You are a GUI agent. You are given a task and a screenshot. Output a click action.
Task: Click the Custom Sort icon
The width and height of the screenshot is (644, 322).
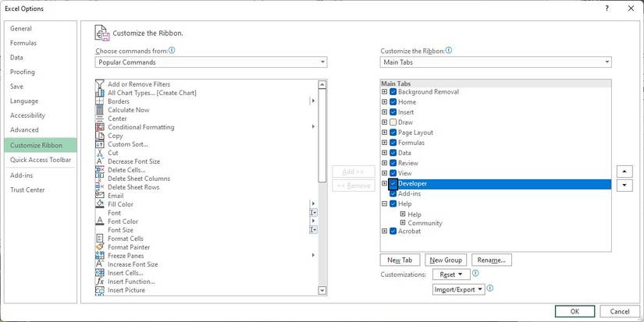100,144
